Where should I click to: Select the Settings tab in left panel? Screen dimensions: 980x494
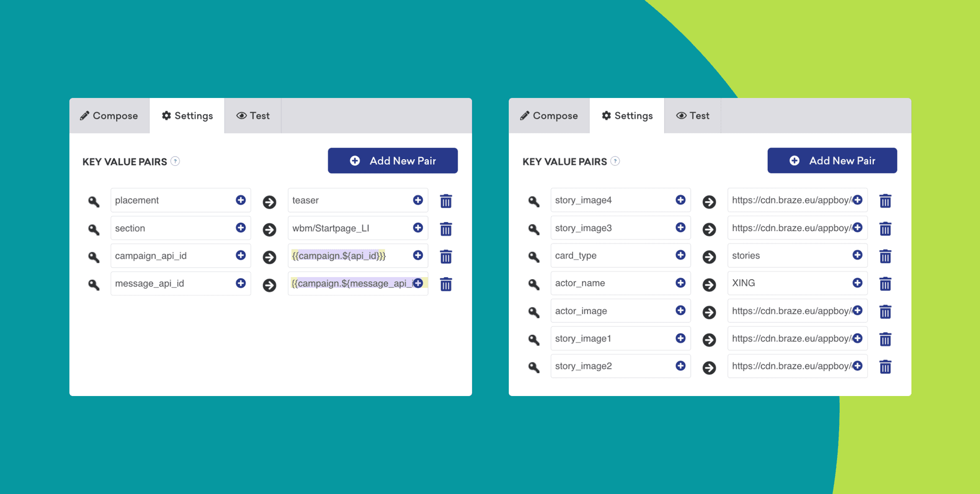point(187,116)
